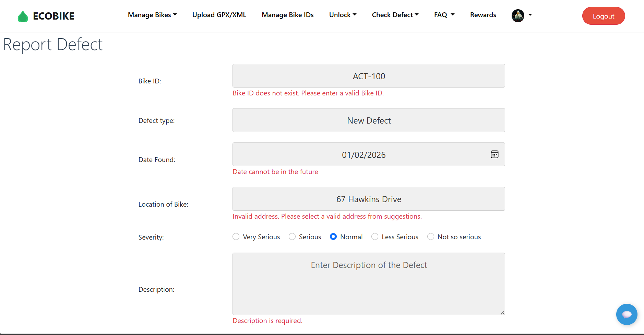
Task: Choose Not so serious severity
Action: (431, 236)
